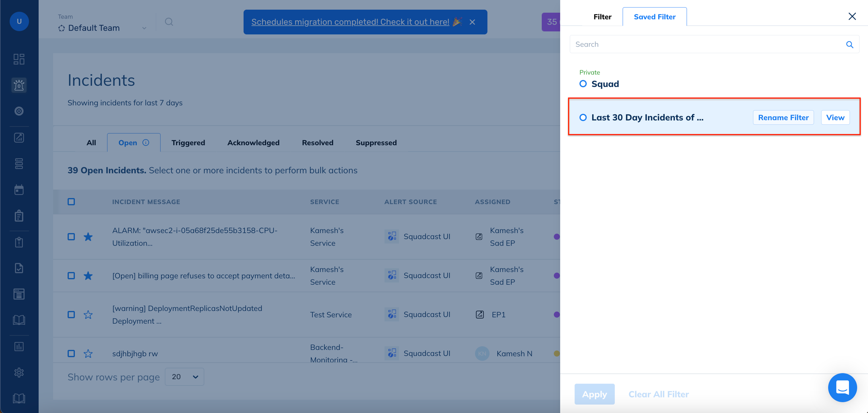Click the Rename Filter button
The height and width of the screenshot is (413, 868).
pyautogui.click(x=783, y=117)
